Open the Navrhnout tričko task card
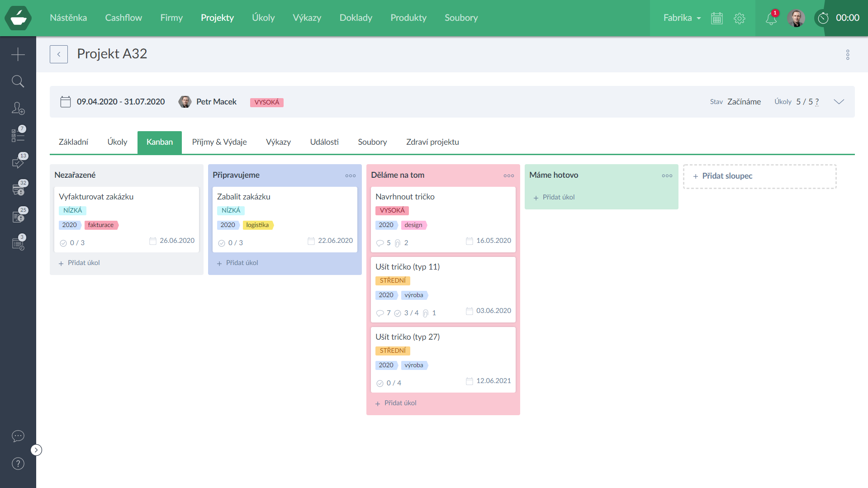Screen dimensions: 868x488 tap(405, 197)
